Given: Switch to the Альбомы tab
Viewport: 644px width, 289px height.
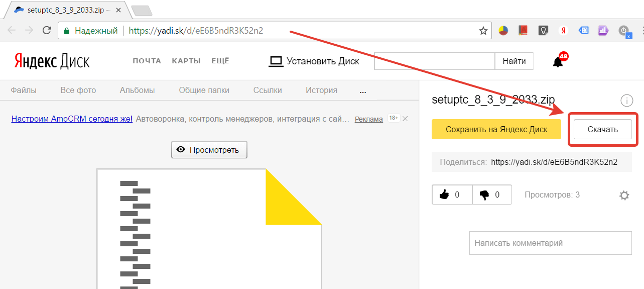Looking at the screenshot, I should click(137, 90).
